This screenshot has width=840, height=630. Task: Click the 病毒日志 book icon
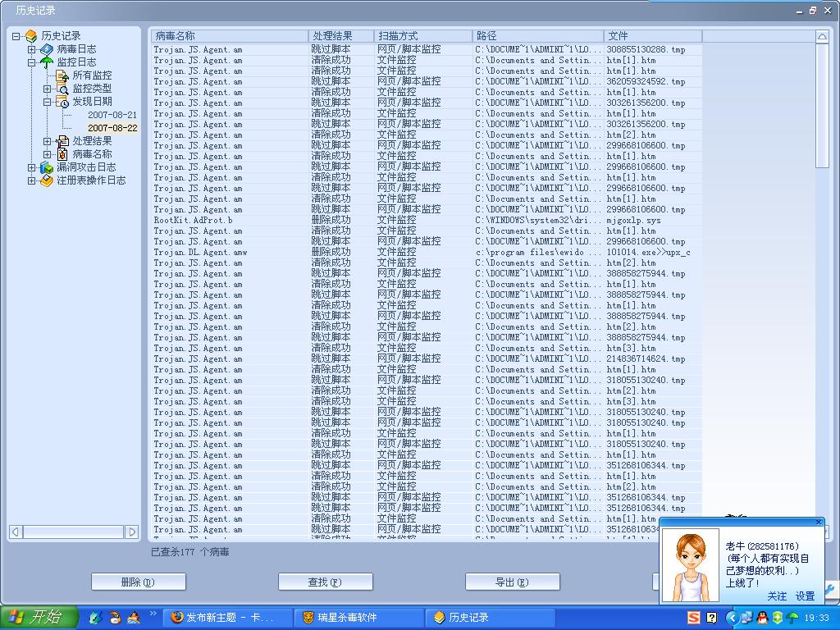[47, 49]
